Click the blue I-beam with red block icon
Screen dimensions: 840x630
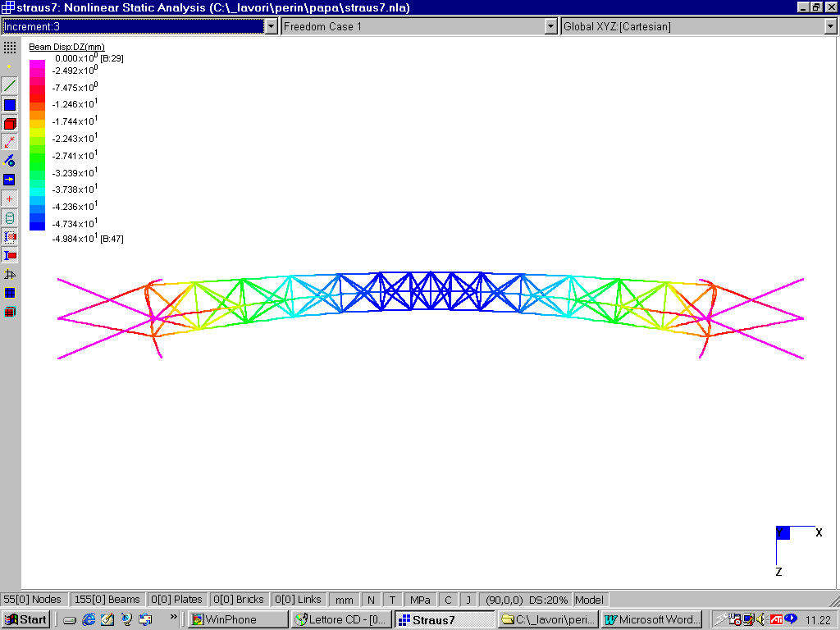click(x=10, y=256)
